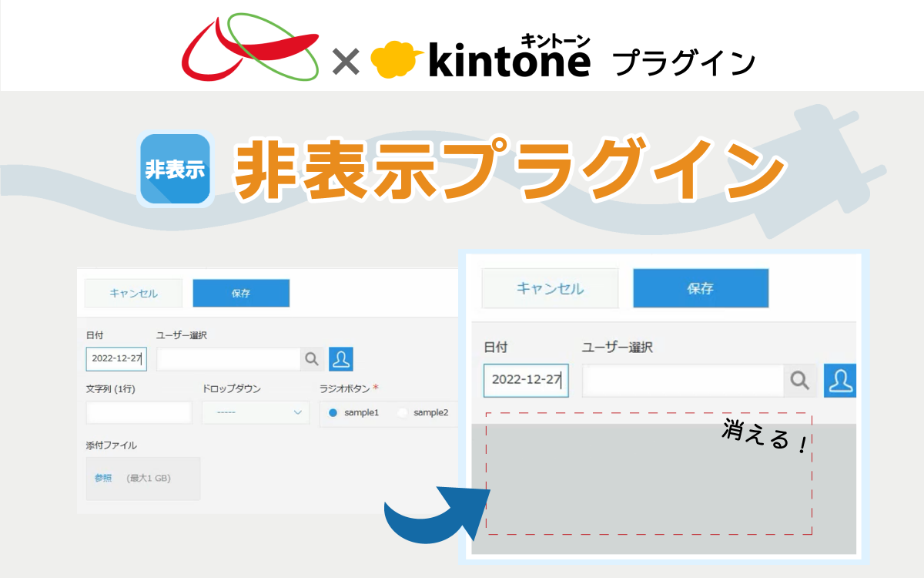The image size is (924, 578).
Task: Focus the 日付 date field in the enlarged form
Action: [526, 381]
